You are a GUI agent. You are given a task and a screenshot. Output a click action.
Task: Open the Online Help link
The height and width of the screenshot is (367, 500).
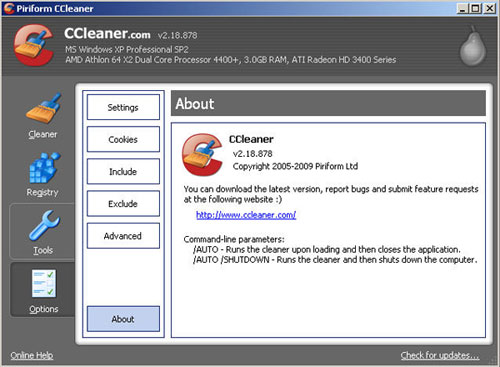(32, 355)
